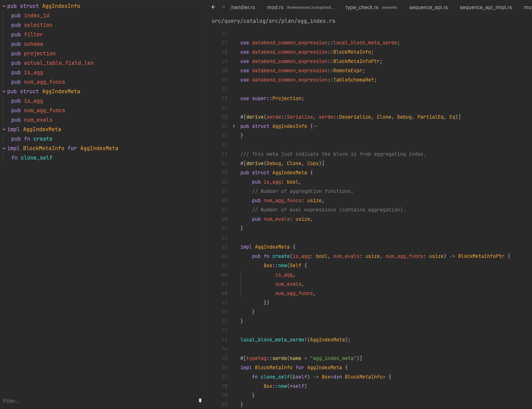Collapse impl AggIndexMeta outline node
Screen dimensions: 532x409
pos(4,130)
